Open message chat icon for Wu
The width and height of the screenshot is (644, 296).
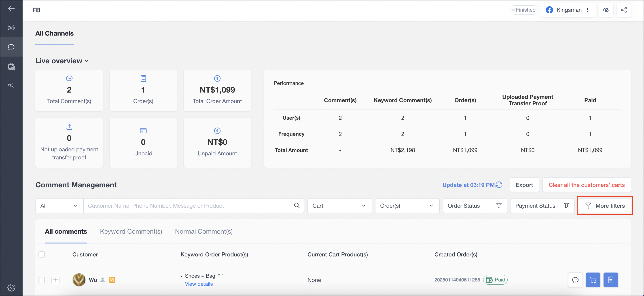pyautogui.click(x=575, y=280)
